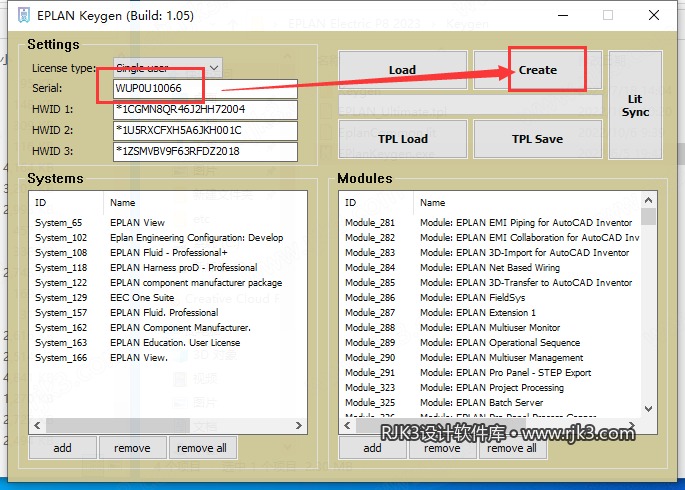
Task: Minimize the EPLAN Keygen window
Action: pos(563,15)
